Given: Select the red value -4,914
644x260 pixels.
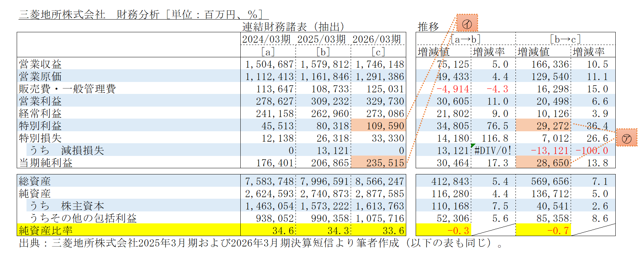Looking at the screenshot, I should (x=453, y=89).
